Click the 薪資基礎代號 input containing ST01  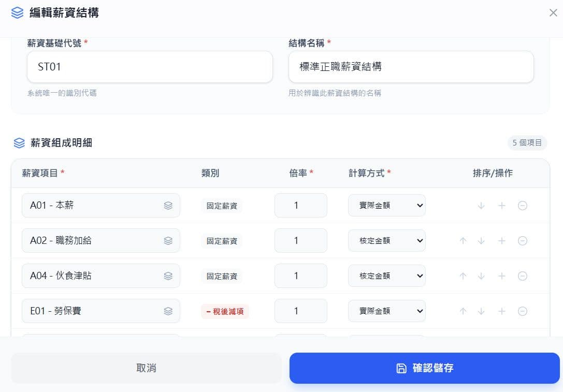[150, 67]
